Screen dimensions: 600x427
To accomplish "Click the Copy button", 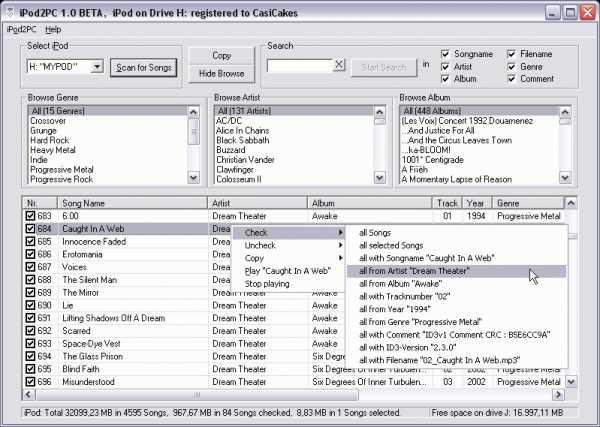I will (x=222, y=56).
